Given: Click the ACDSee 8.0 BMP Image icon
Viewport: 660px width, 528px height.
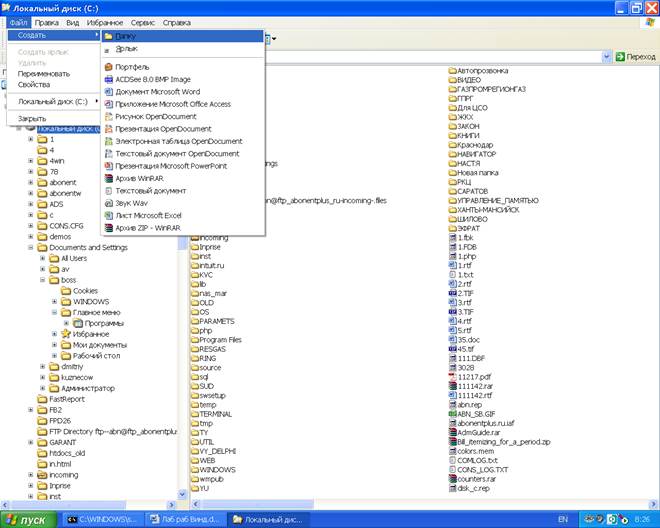Looking at the screenshot, I should click(109, 79).
